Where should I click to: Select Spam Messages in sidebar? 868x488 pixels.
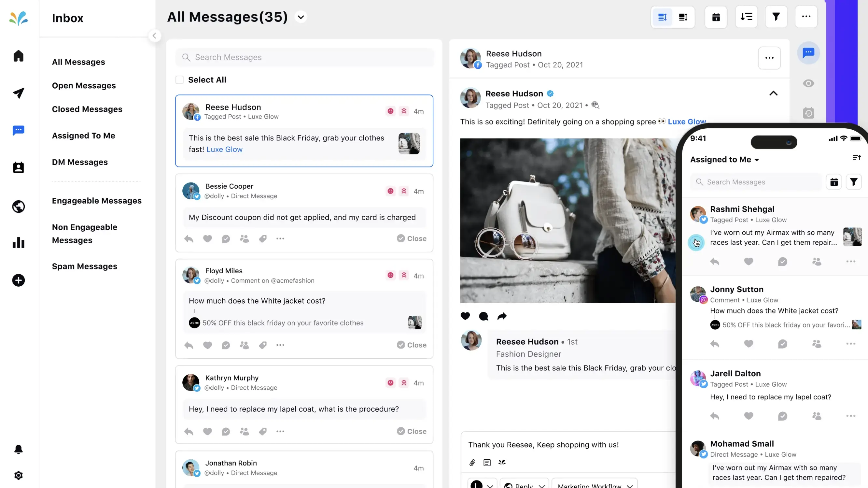pyautogui.click(x=85, y=266)
